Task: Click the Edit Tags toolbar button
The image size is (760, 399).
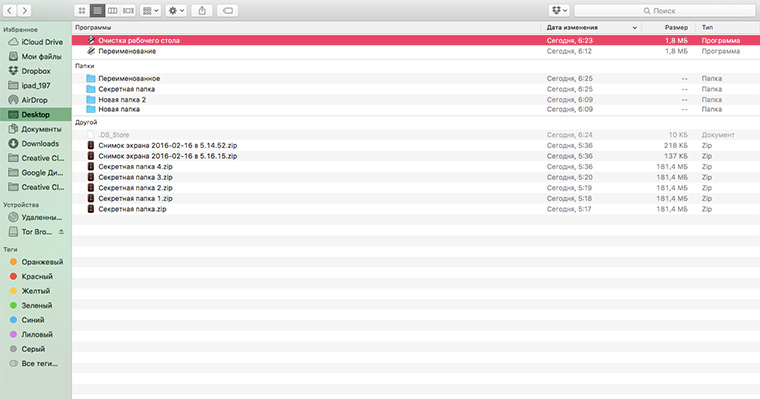Action: click(x=227, y=10)
